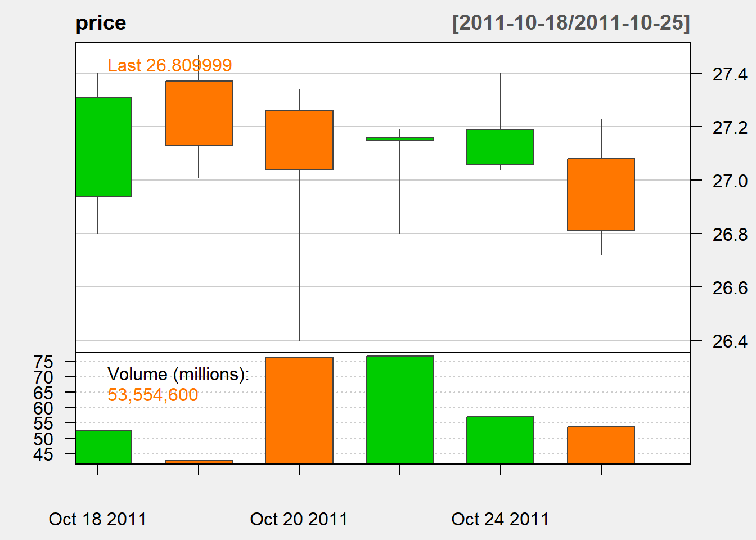Click the 'Oct 24 2011' axis label

coord(501,519)
